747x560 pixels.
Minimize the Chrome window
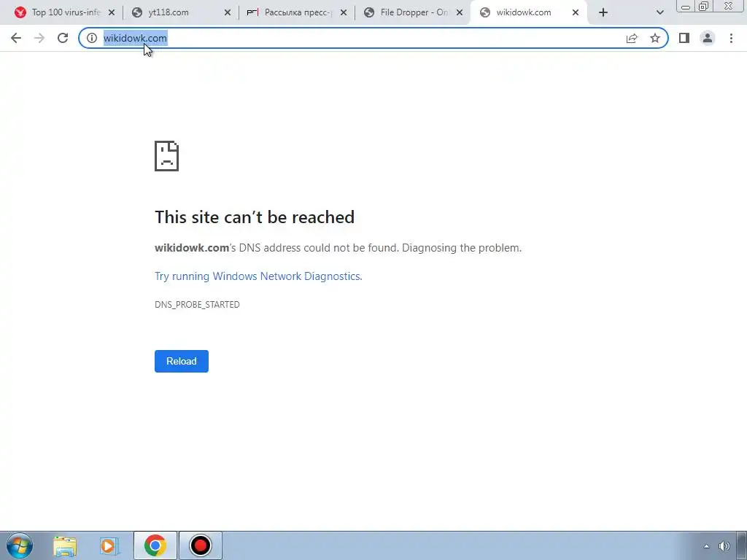click(x=686, y=6)
